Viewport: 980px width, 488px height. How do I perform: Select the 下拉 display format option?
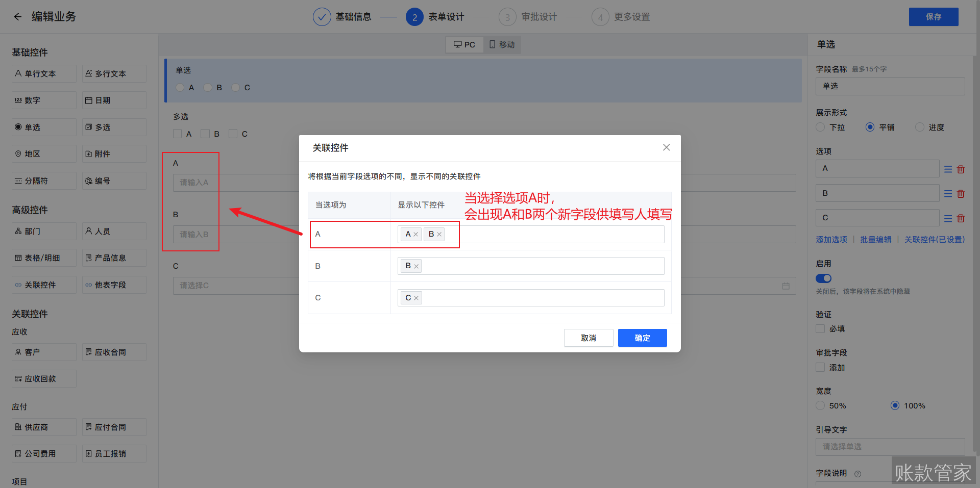(x=820, y=127)
